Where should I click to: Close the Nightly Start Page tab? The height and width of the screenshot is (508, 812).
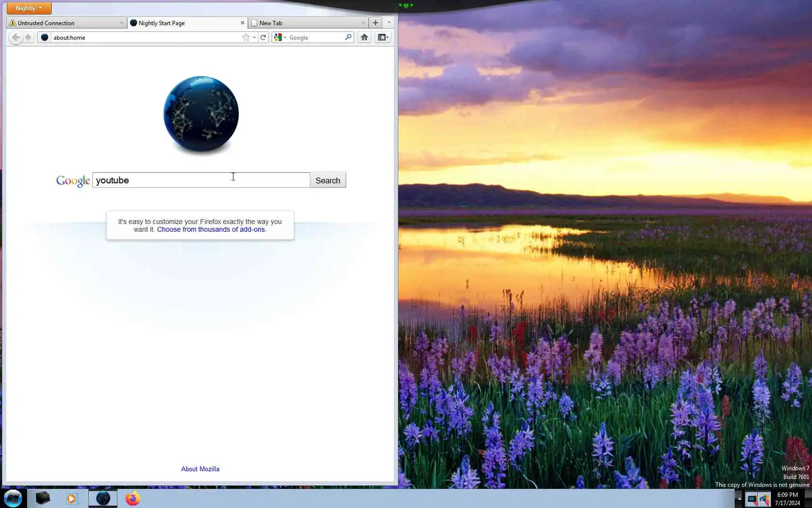tap(243, 23)
